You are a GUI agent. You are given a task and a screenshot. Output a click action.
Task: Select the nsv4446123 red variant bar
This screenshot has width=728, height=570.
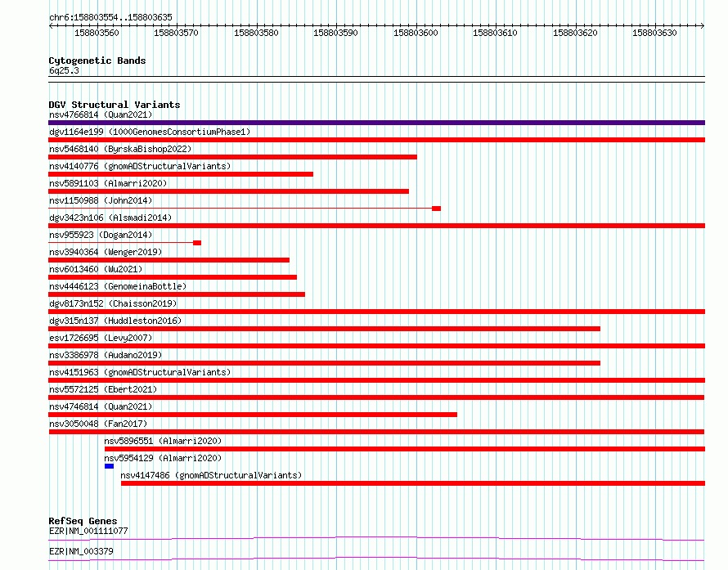pyautogui.click(x=177, y=294)
